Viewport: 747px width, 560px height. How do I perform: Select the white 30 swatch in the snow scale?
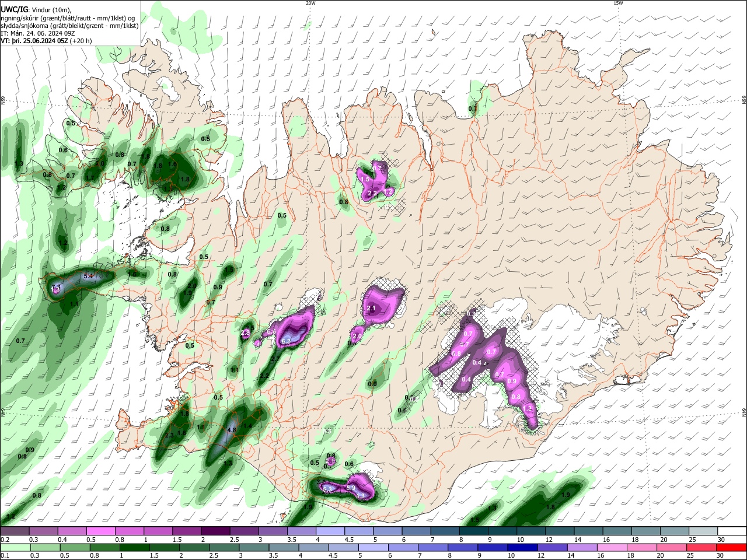(x=732, y=531)
